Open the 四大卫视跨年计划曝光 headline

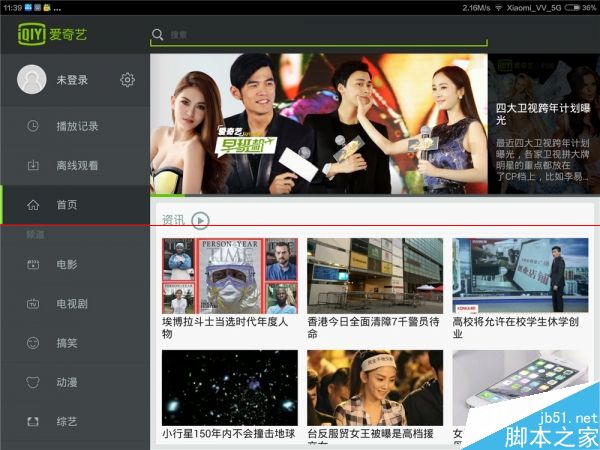coord(543,114)
